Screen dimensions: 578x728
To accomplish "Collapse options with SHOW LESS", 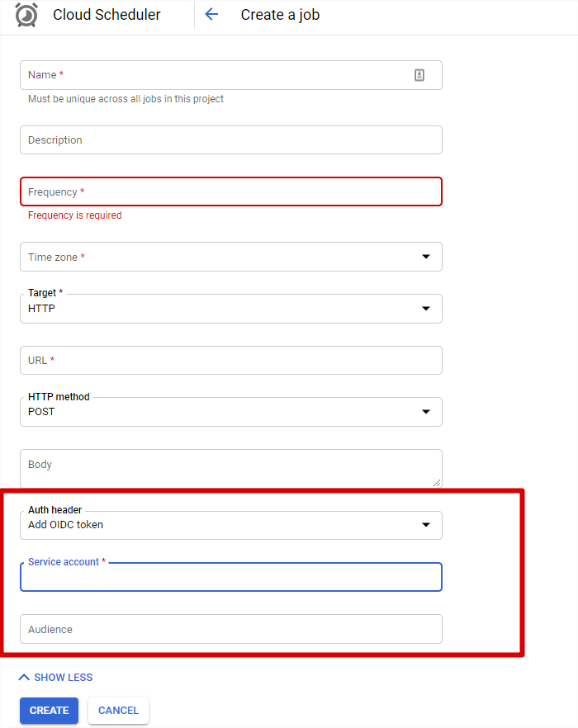I will [55, 678].
